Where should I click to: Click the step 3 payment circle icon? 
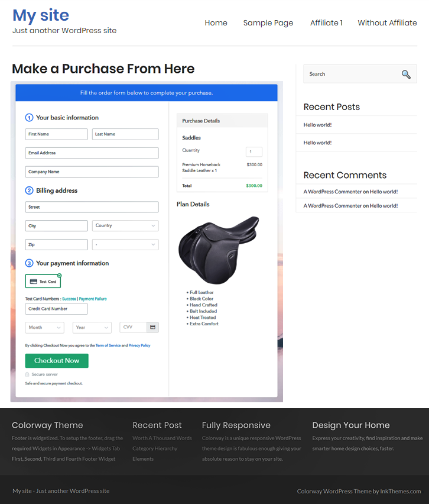(x=29, y=263)
